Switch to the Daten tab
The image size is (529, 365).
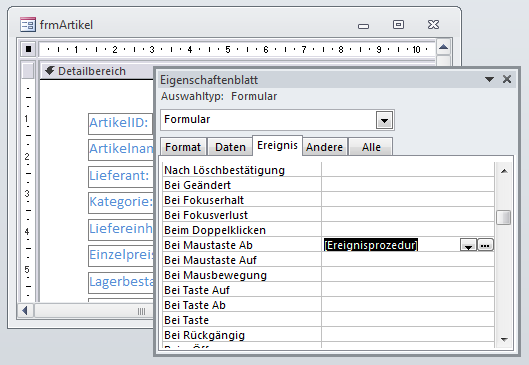230,147
